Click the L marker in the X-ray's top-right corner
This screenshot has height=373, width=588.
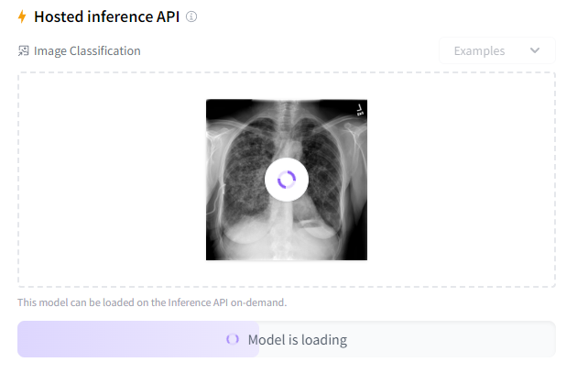pos(361,110)
